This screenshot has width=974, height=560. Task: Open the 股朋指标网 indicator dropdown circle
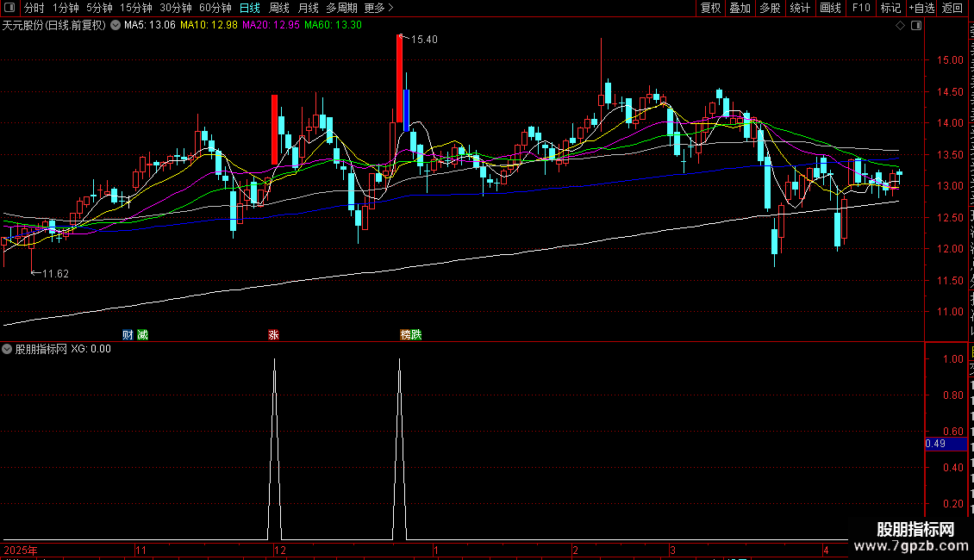coord(7,349)
